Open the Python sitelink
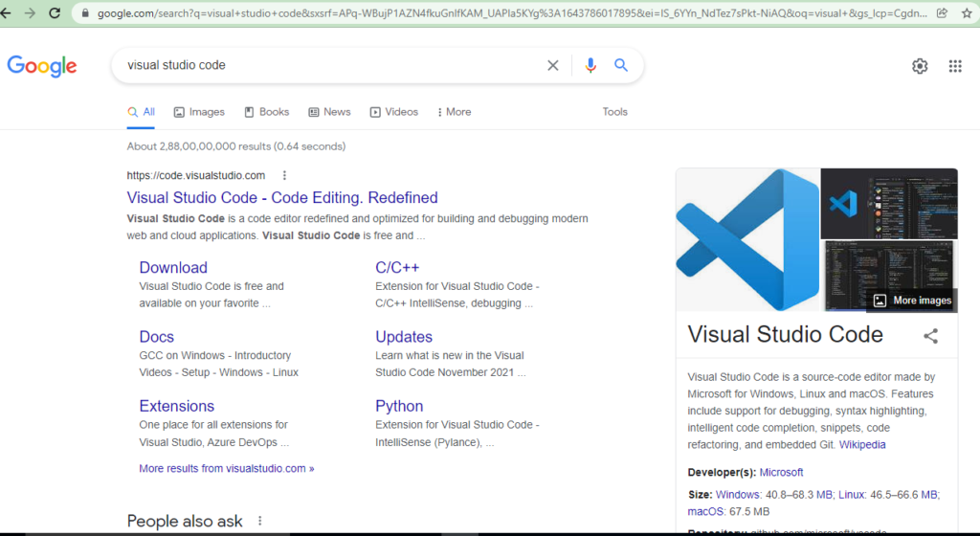 [x=399, y=406]
